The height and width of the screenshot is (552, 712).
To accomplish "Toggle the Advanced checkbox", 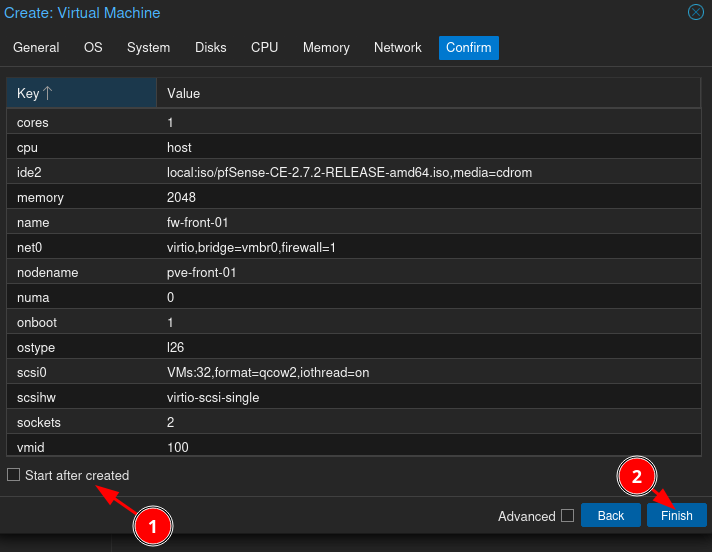I will pyautogui.click(x=567, y=516).
